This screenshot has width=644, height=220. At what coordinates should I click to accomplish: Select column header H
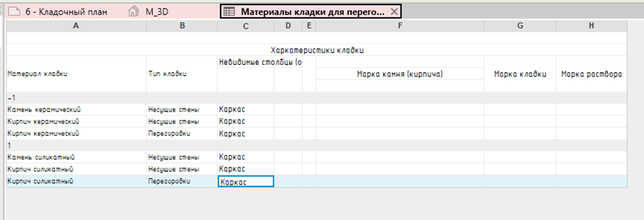(x=591, y=26)
